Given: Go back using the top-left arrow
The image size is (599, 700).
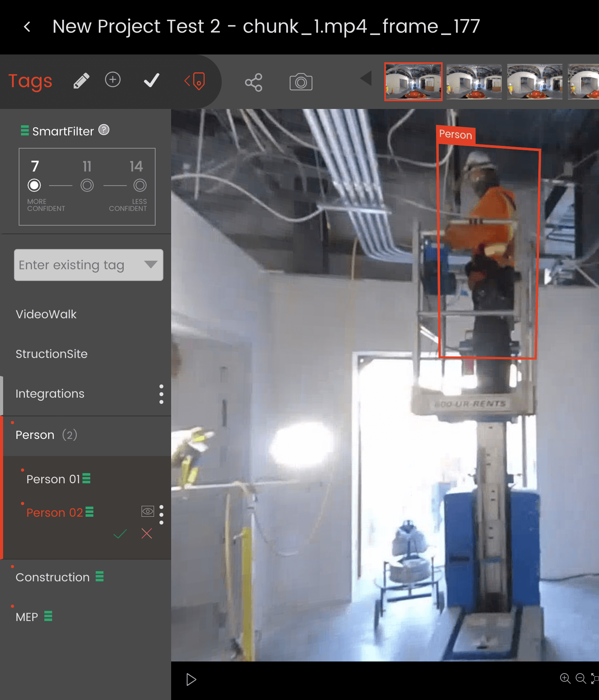Looking at the screenshot, I should pos(27,27).
